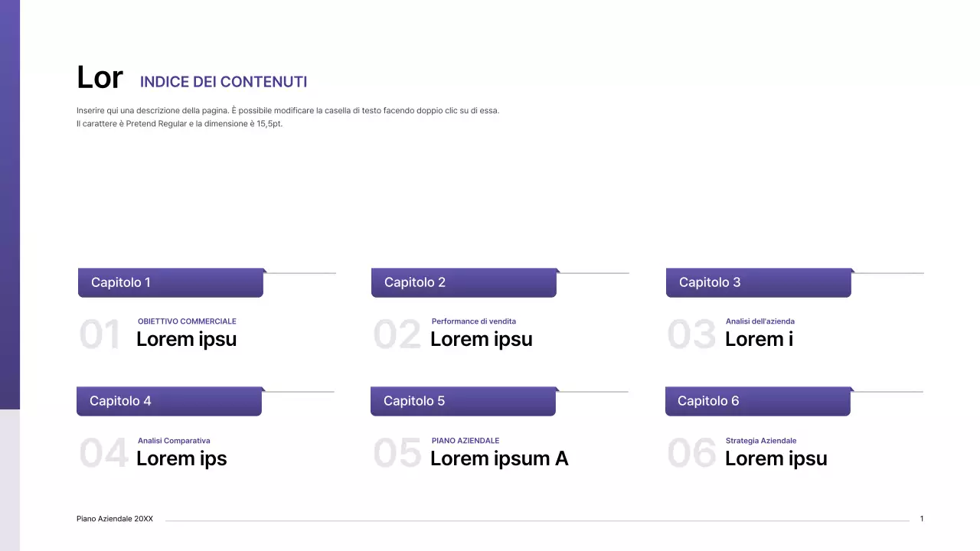Select the Strategia Aziendale subtitle
The height and width of the screenshot is (551, 980).
(761, 441)
